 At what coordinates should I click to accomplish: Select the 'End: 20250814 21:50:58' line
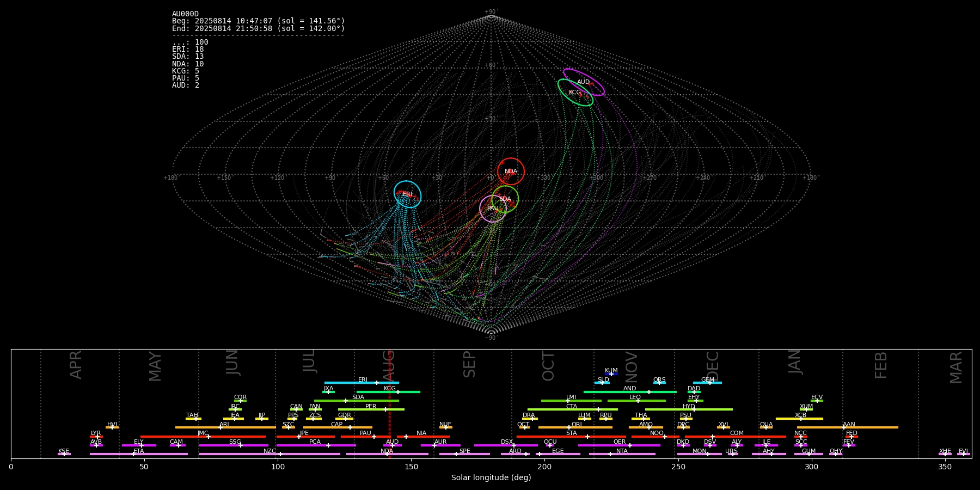click(x=259, y=28)
